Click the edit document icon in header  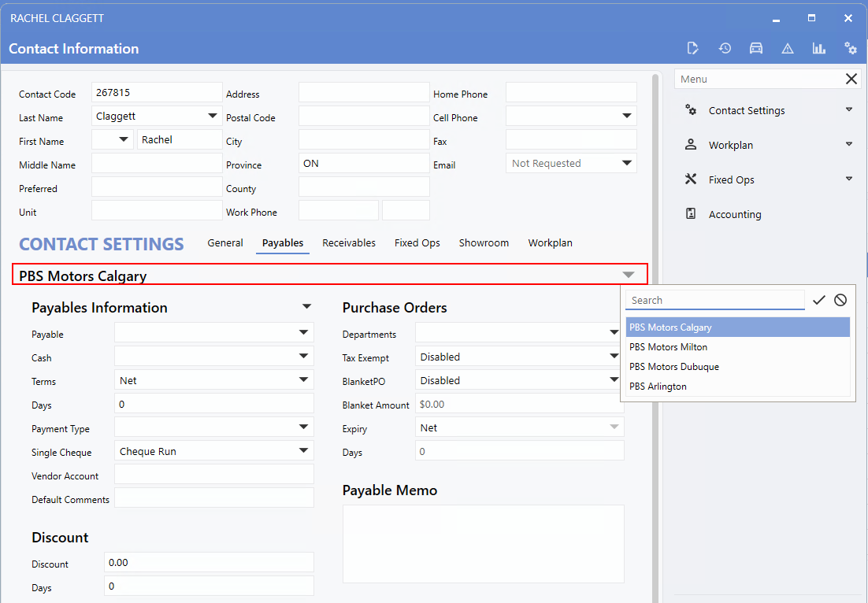692,48
